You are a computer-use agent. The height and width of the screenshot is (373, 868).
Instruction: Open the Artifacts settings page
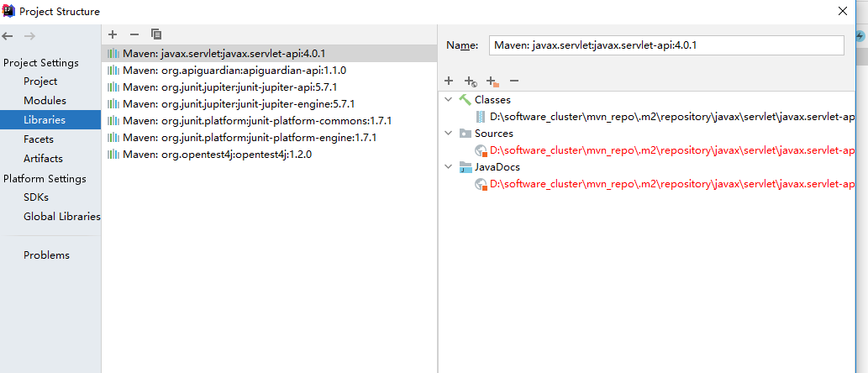[x=43, y=158]
